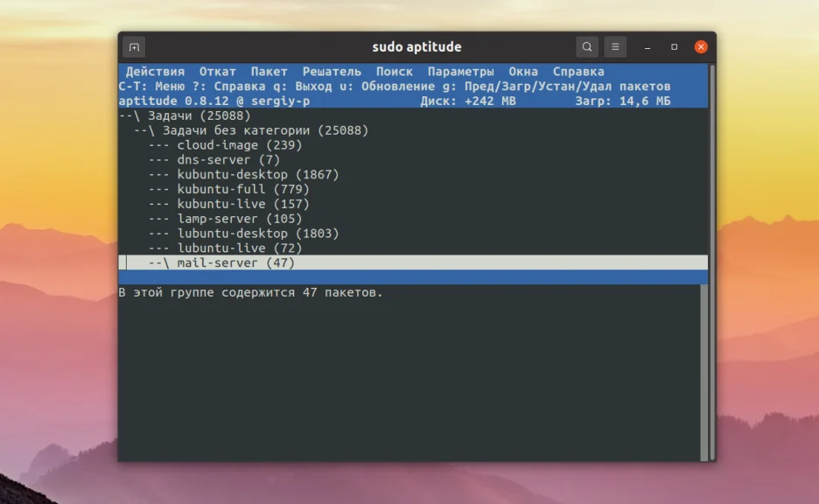Open a new terminal tab
The height and width of the screenshot is (504, 819).
(135, 46)
